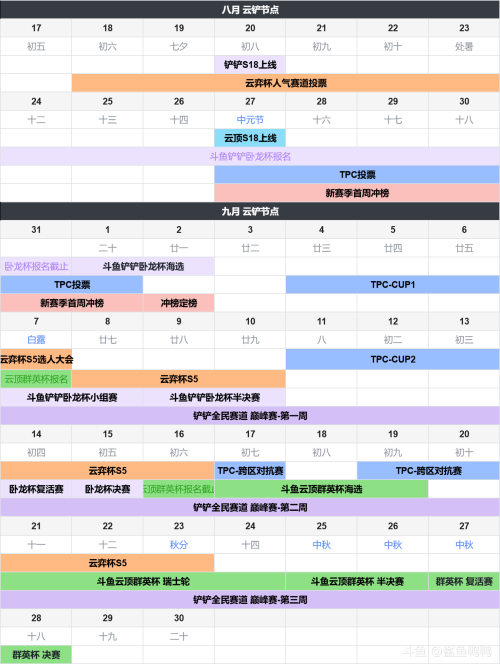The height and width of the screenshot is (664, 500).
Task: Click 斗鱼铲铲卧龙杯半决赛 event
Action: pos(214,398)
